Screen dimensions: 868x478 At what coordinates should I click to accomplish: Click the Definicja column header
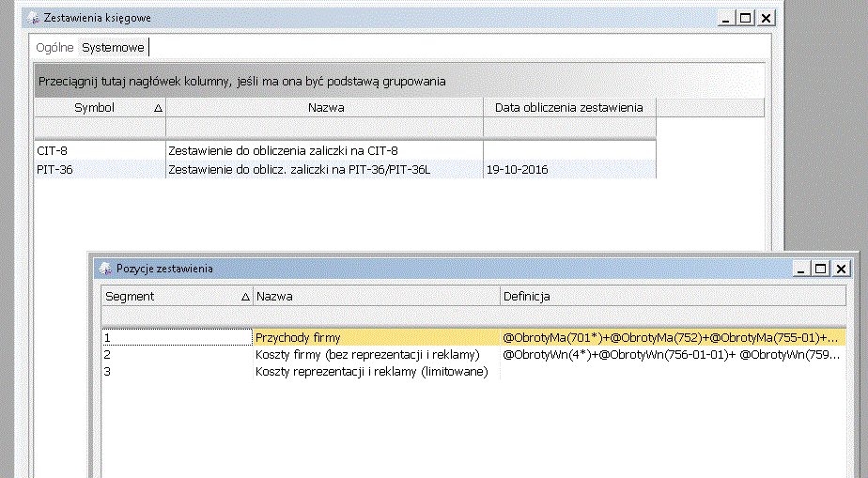673,297
